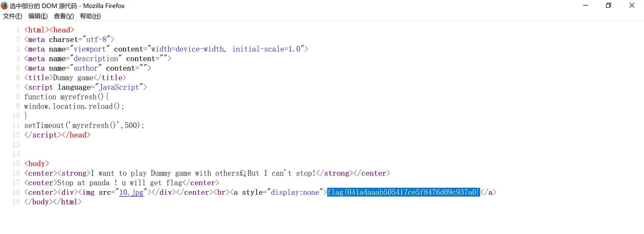Click the "Dummy game" title text
The image size is (644, 234).
[x=73, y=78]
